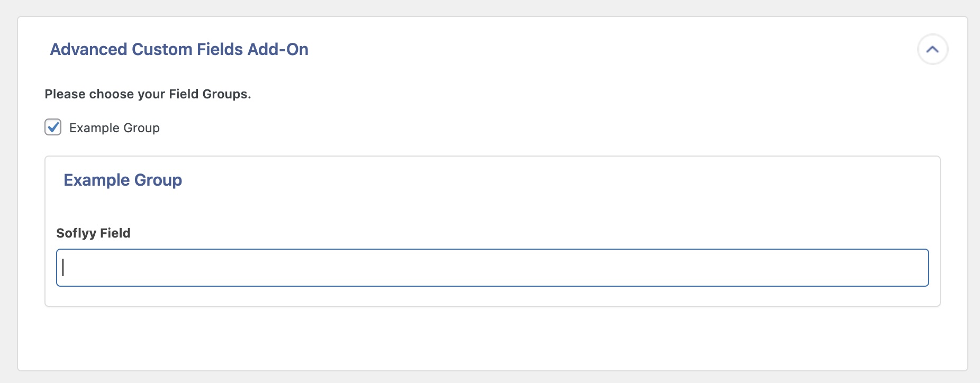Focus the Soflyy Field text input
980x383 pixels.
492,268
